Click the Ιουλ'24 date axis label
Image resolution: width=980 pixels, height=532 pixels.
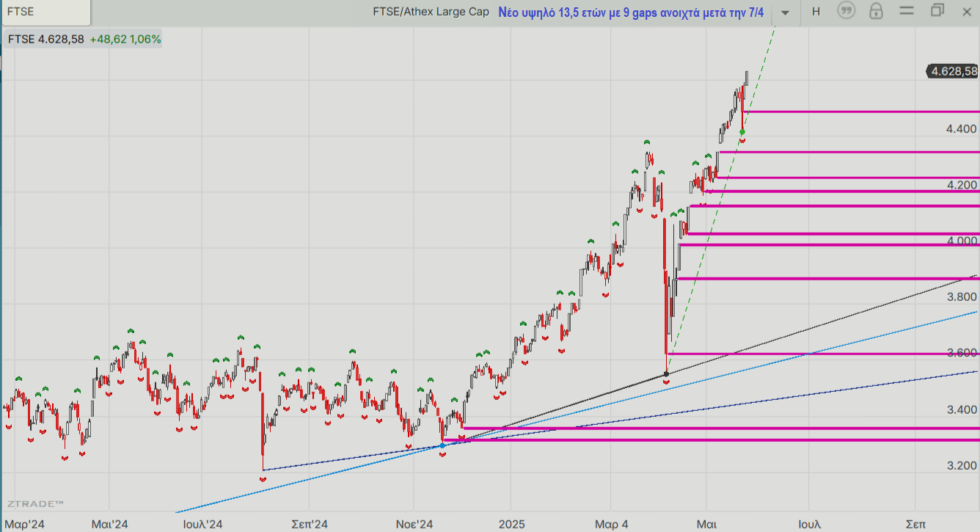click(x=202, y=524)
